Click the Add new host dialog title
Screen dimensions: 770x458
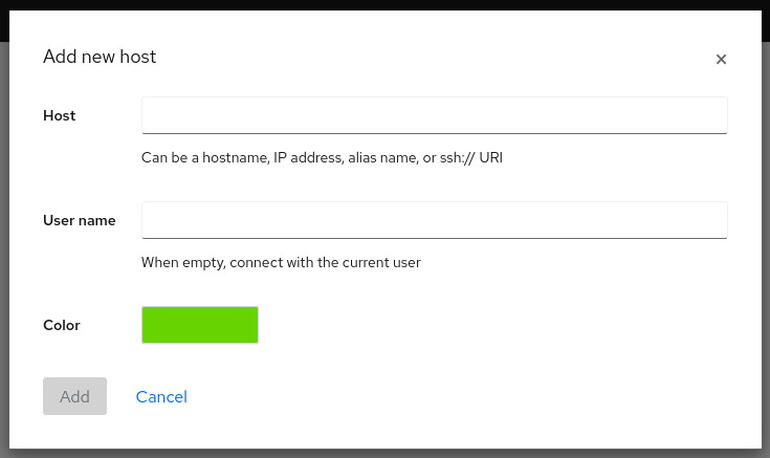tap(100, 57)
